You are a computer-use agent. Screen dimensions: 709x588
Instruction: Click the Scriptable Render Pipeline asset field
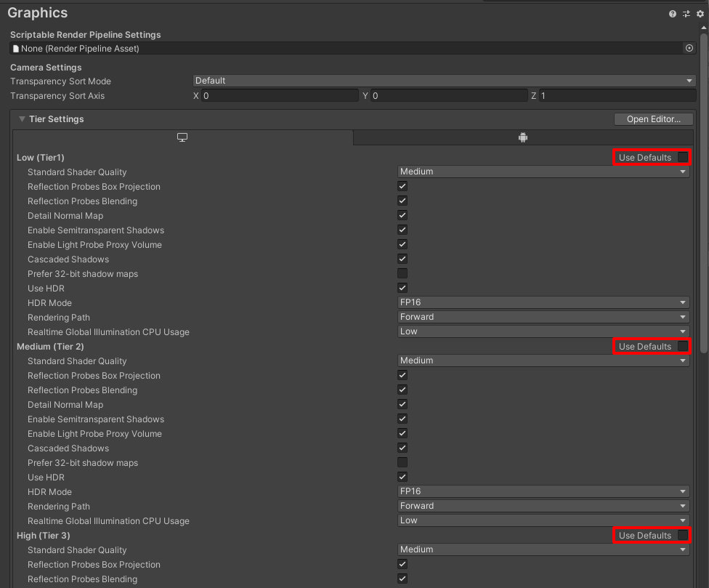tap(347, 48)
